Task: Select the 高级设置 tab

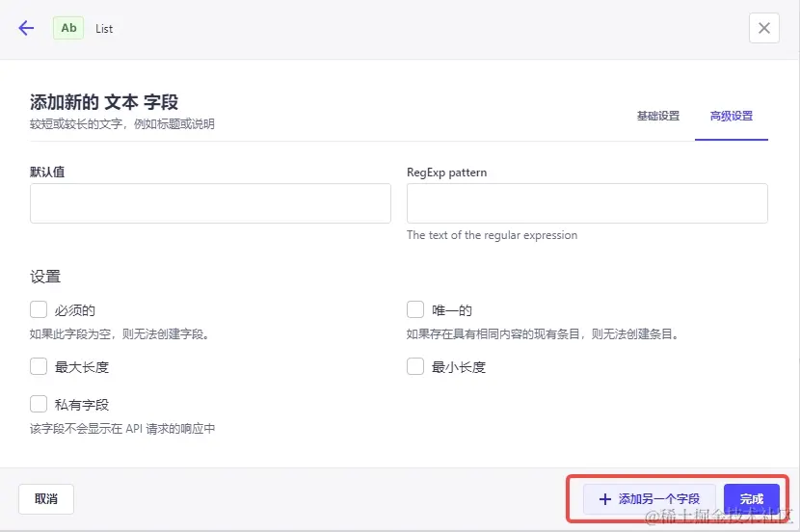Action: (x=731, y=116)
